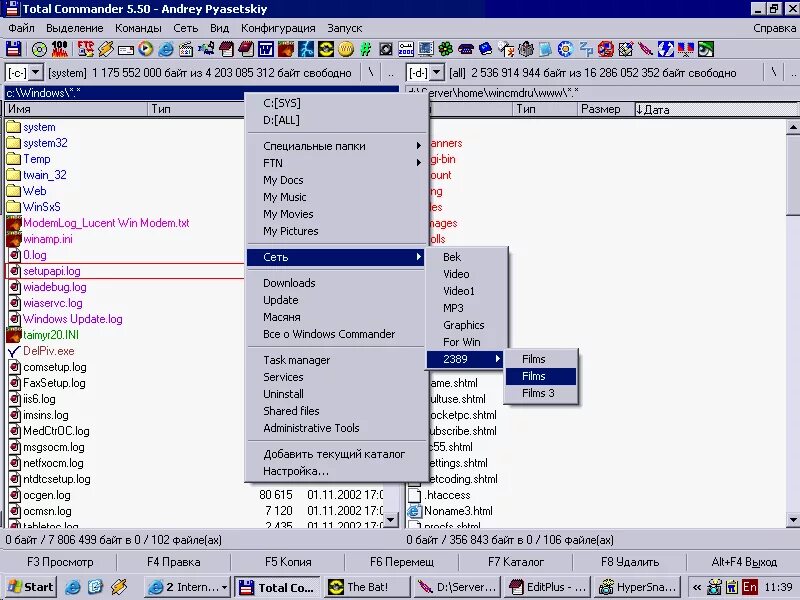
Task: Click the F7 Каталог button
Action: 516,562
